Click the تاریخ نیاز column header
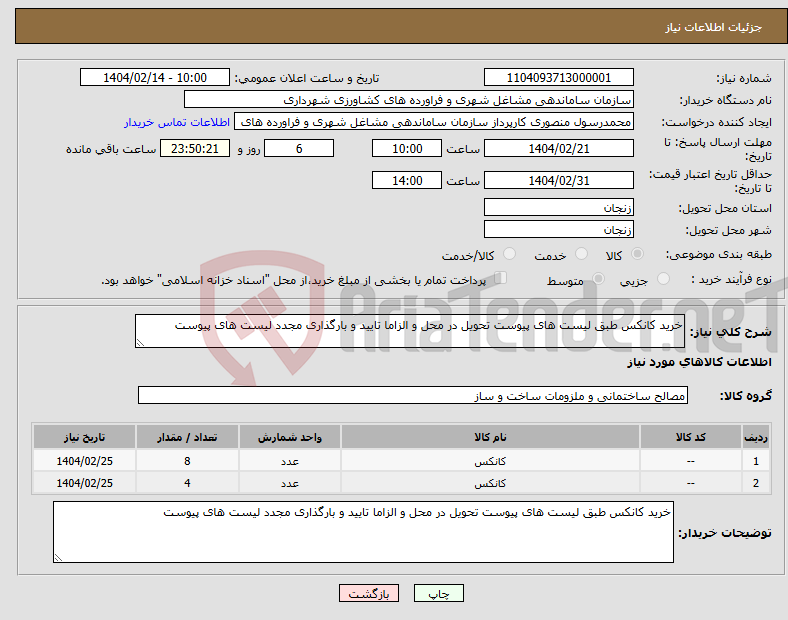788x620 pixels. tap(84, 437)
